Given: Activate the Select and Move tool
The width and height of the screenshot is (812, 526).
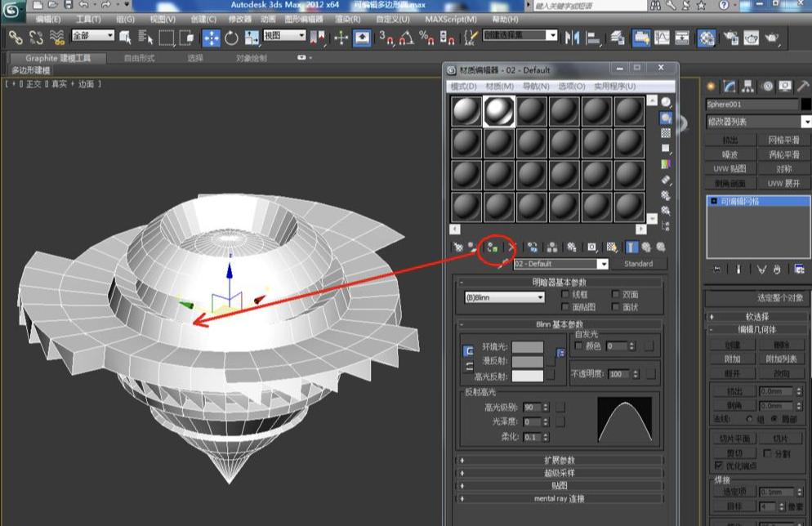Looking at the screenshot, I should pos(212,38).
